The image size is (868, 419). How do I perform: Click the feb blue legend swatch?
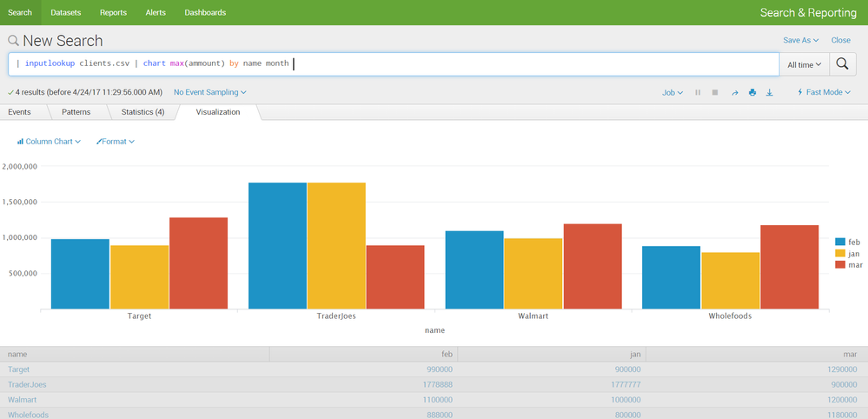click(840, 242)
